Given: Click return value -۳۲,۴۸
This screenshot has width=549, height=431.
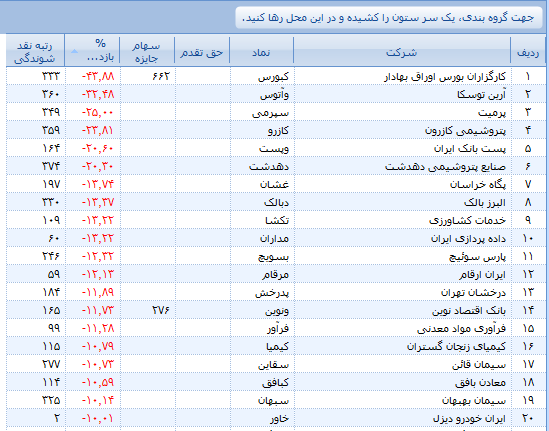Looking at the screenshot, I should coord(98,94).
